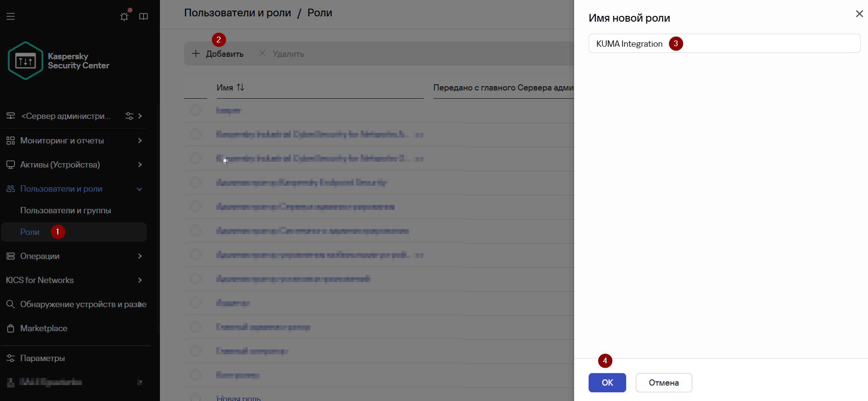Viewport: 868px width, 401px height.
Task: Click the Пользователи и роли breadcrumb
Action: click(x=237, y=13)
